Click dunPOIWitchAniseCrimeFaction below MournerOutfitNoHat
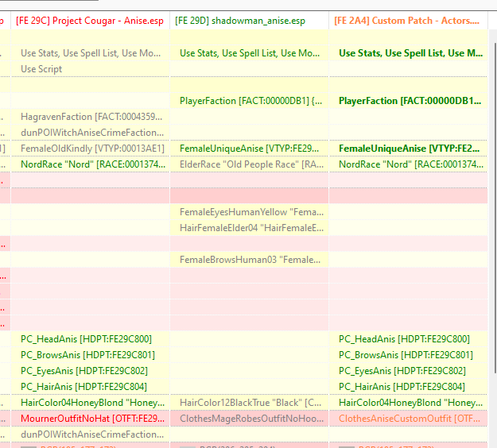 (x=90, y=434)
